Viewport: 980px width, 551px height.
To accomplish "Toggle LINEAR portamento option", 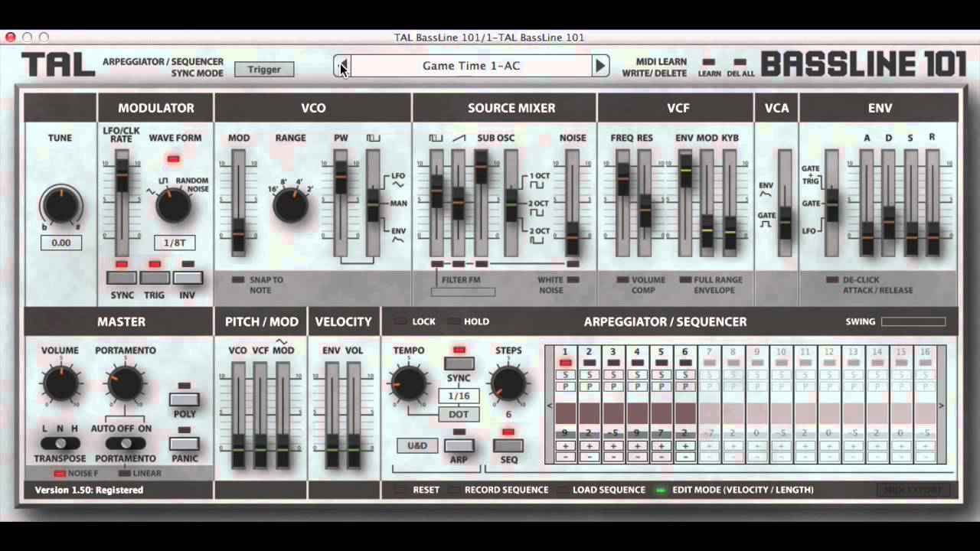I will 124,474.
